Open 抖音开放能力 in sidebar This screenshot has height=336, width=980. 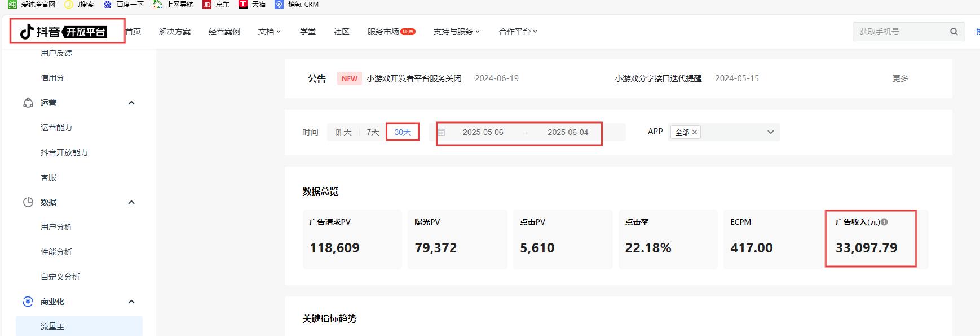click(x=64, y=152)
